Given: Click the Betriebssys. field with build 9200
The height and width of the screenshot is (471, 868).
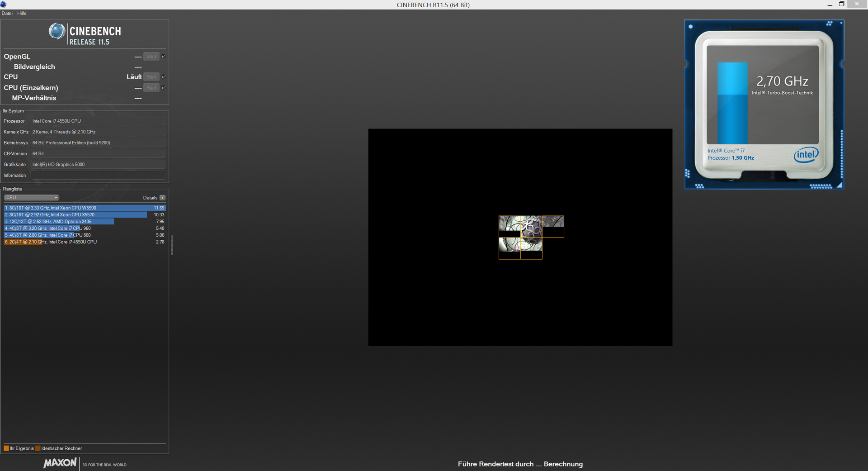Looking at the screenshot, I should (98, 143).
